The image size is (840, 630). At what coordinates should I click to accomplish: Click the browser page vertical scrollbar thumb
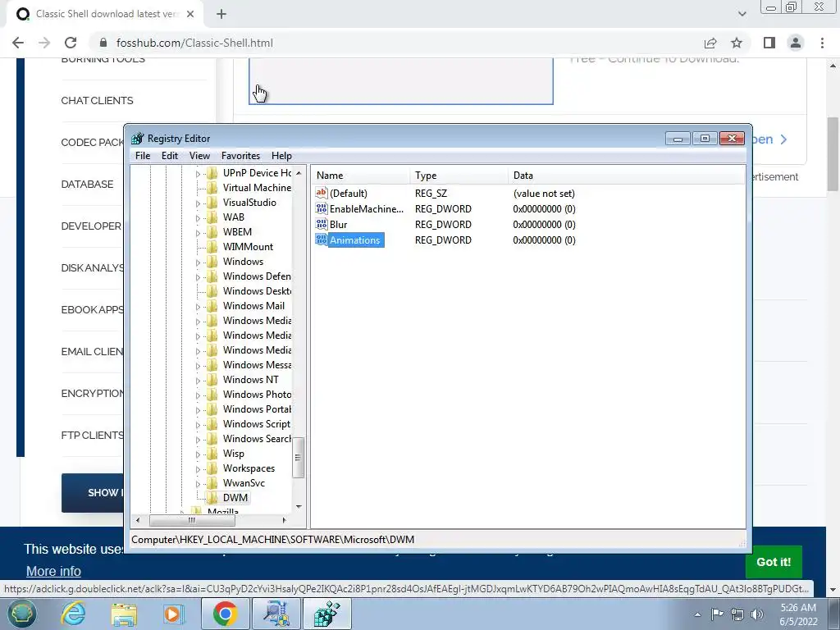point(833,153)
